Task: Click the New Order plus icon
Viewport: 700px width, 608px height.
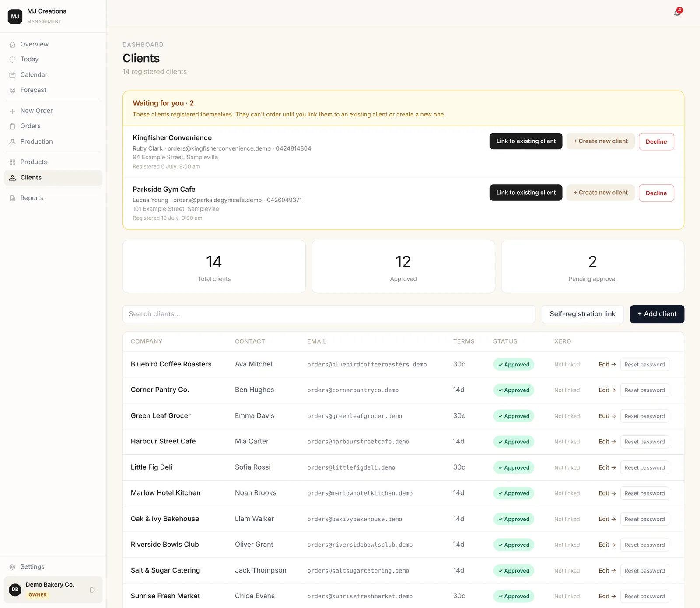Action: coord(12,111)
